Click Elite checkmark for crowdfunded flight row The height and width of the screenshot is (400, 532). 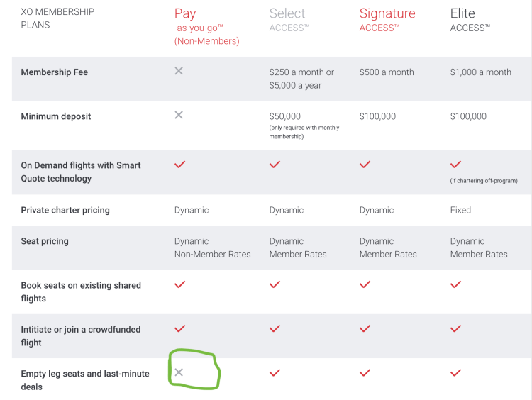coord(455,328)
